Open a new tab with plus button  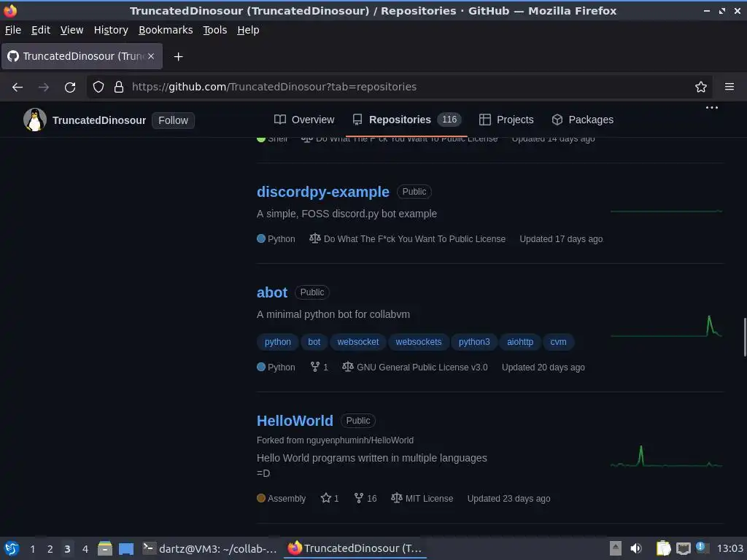click(x=178, y=57)
